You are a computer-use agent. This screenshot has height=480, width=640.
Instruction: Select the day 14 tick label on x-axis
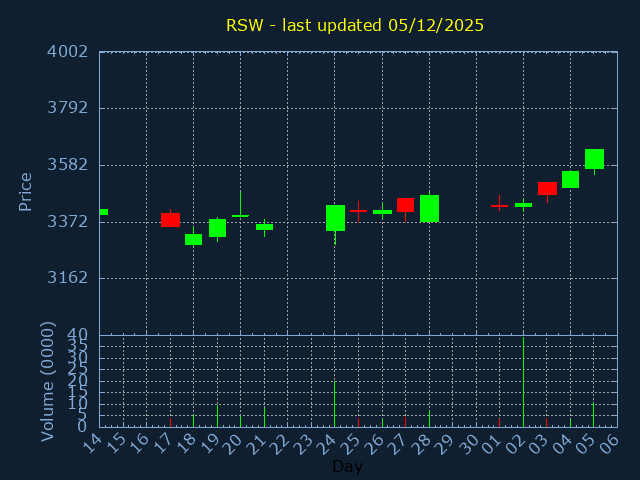click(x=91, y=441)
